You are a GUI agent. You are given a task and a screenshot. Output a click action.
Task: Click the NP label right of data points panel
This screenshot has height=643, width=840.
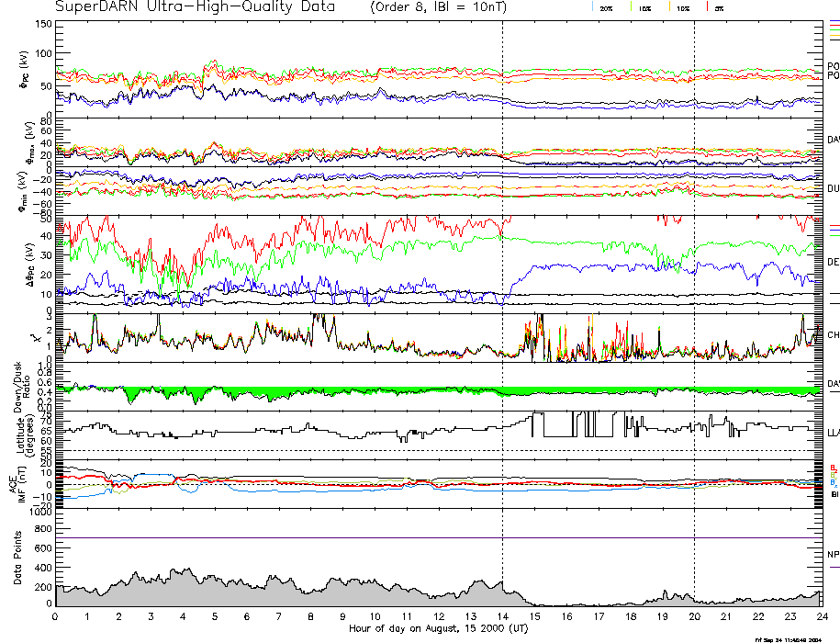click(833, 556)
